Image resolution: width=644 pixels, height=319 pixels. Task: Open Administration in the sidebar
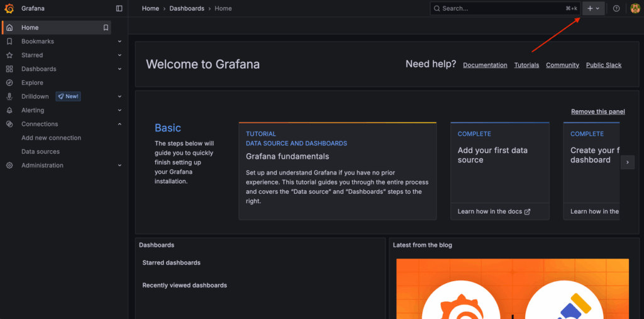pos(42,165)
